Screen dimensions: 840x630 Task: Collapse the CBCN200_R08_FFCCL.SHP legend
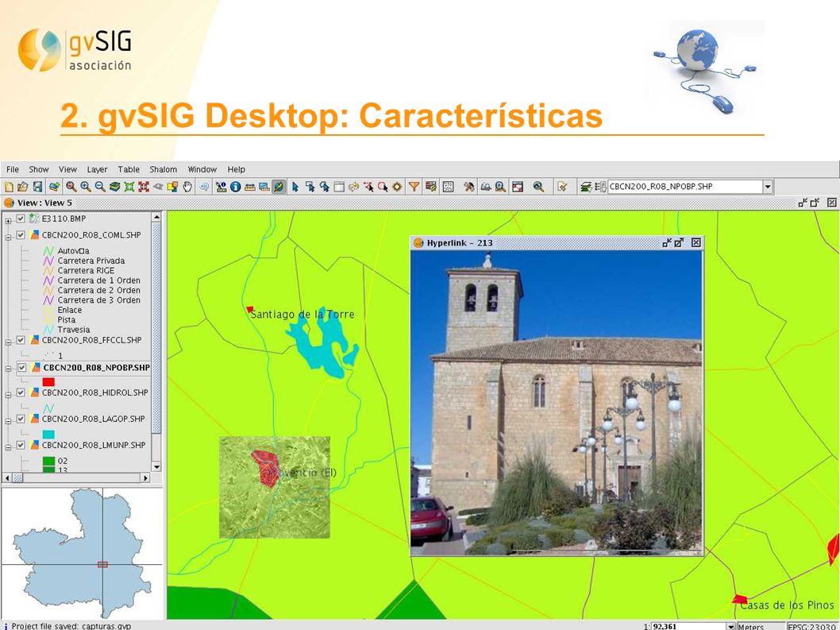click(8, 342)
